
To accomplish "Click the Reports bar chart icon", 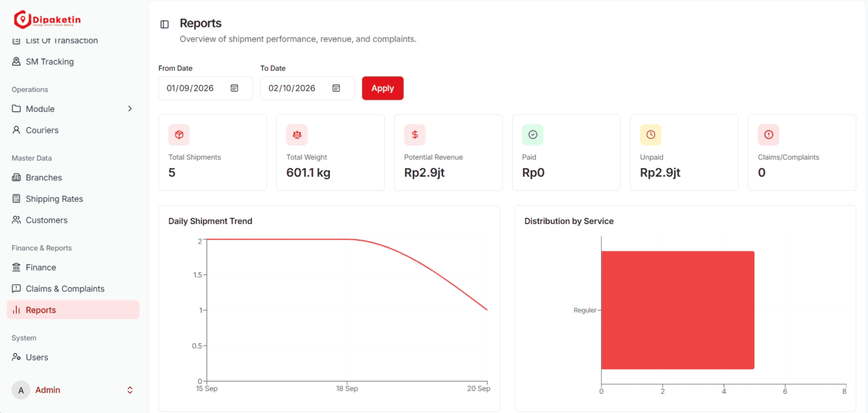I will (17, 310).
